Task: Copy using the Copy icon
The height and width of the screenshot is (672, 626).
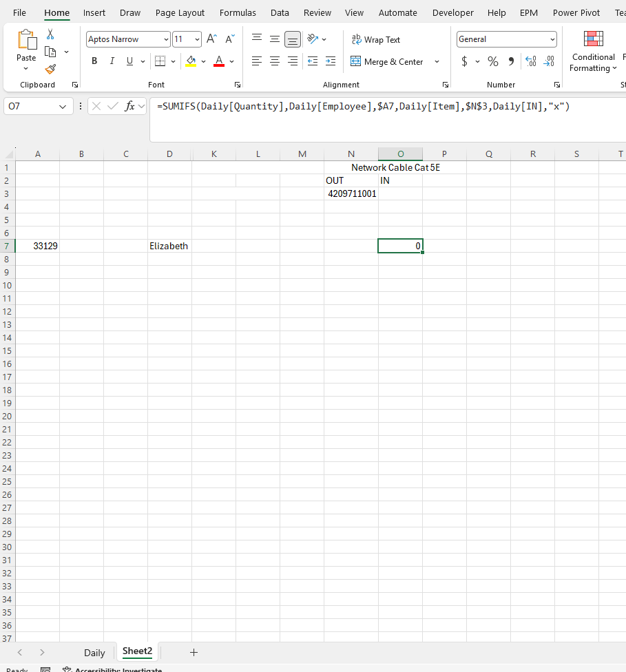Action: (x=50, y=52)
